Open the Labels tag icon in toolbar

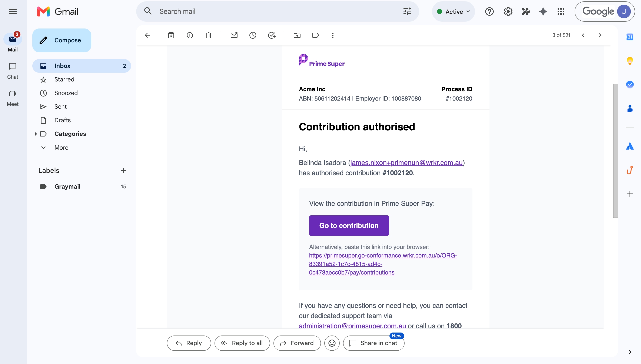pyautogui.click(x=315, y=35)
